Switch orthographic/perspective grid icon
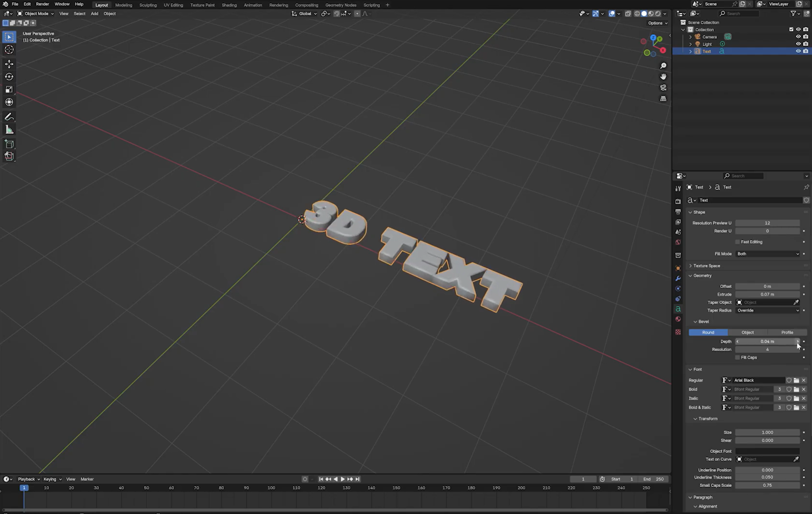Viewport: 812px width, 514px height. tap(663, 99)
